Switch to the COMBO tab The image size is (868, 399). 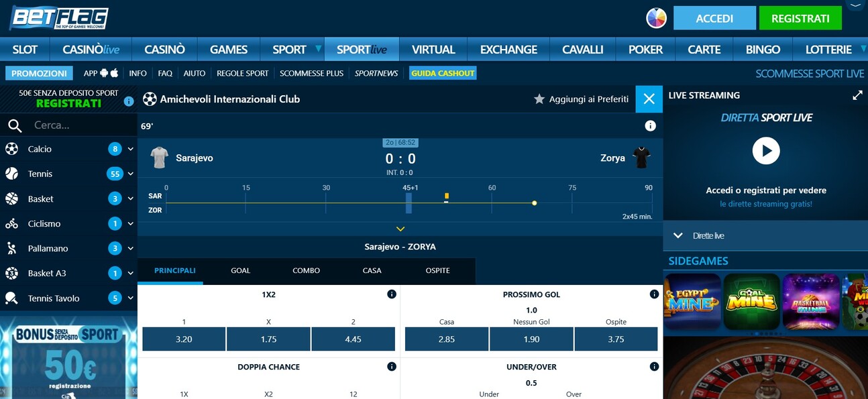point(306,270)
